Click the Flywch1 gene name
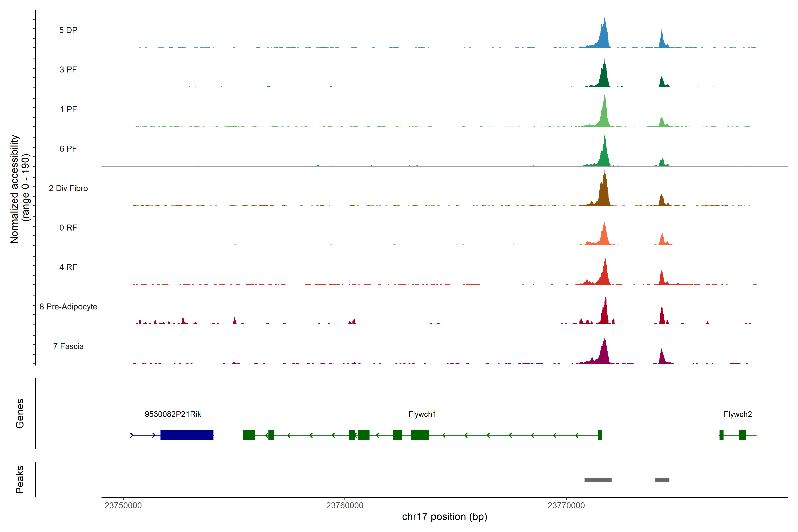Image resolution: width=798 pixels, height=532 pixels. (422, 414)
